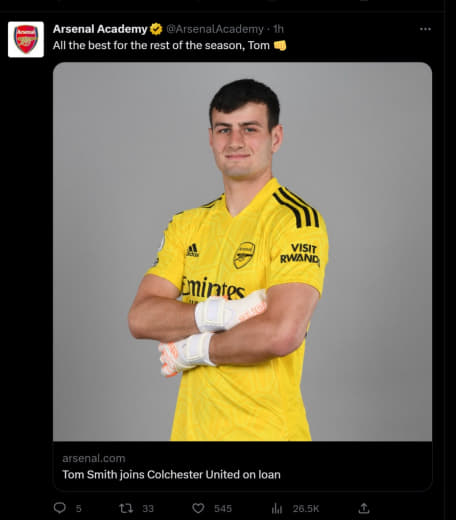Screen dimensions: 456x520
Task: Open the goalkeeper photo in yellow kit
Action: (242, 252)
